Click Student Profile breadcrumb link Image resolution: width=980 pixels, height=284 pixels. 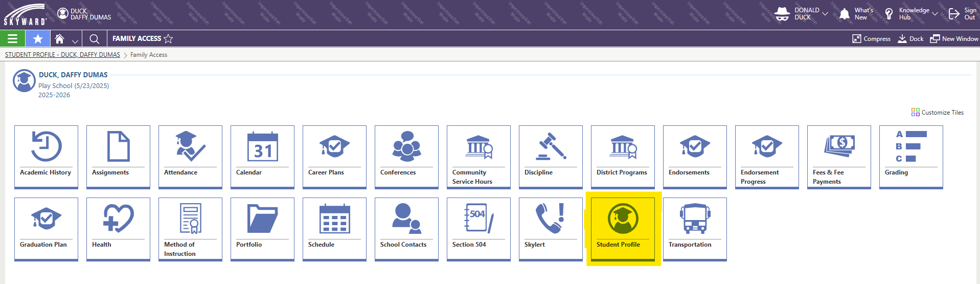62,55
